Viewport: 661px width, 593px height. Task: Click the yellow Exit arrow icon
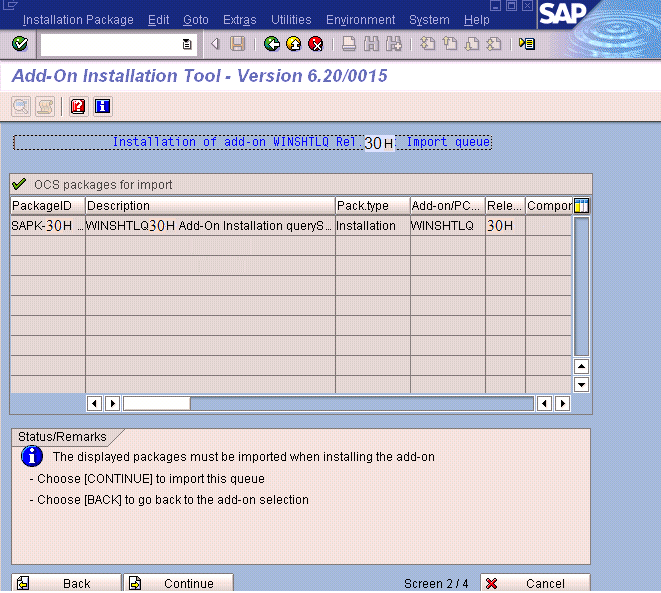(294, 44)
